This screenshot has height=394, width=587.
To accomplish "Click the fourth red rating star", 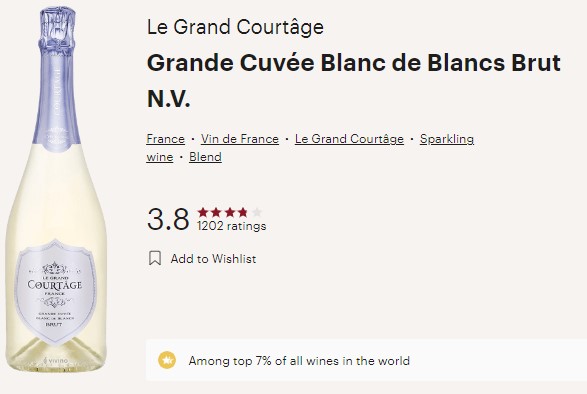I will (x=243, y=212).
